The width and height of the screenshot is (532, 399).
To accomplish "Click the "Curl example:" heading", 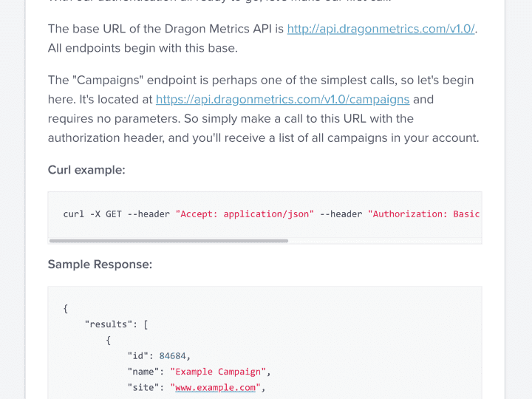I will coord(86,170).
